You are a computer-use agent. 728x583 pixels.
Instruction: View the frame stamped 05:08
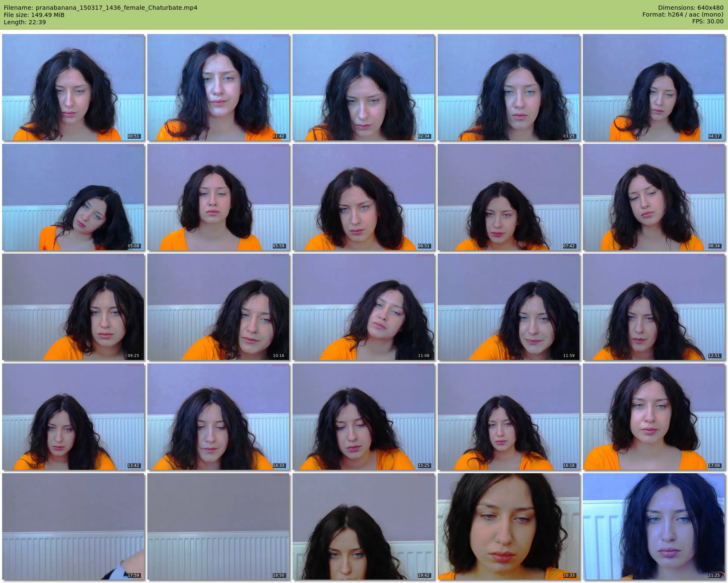[x=73, y=197]
